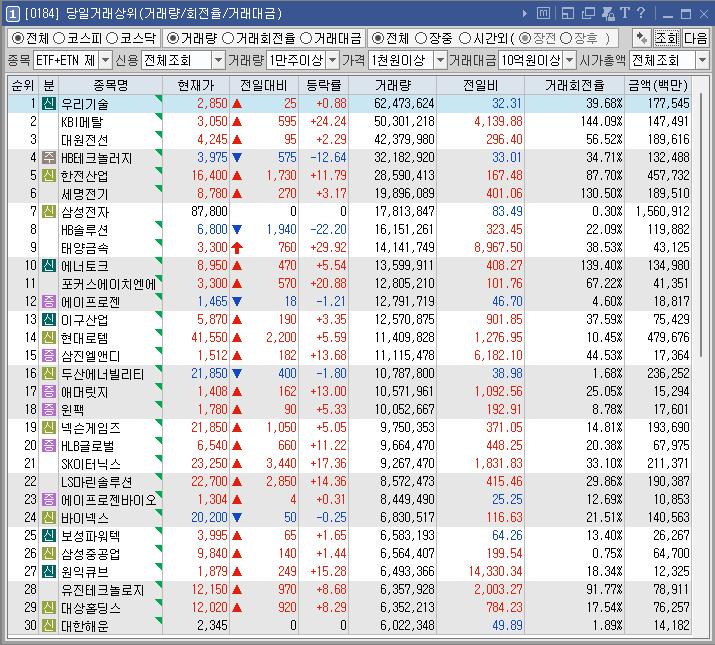The height and width of the screenshot is (645, 715).
Task: Click the 신 badge on 우리기술 row
Action: 49,104
